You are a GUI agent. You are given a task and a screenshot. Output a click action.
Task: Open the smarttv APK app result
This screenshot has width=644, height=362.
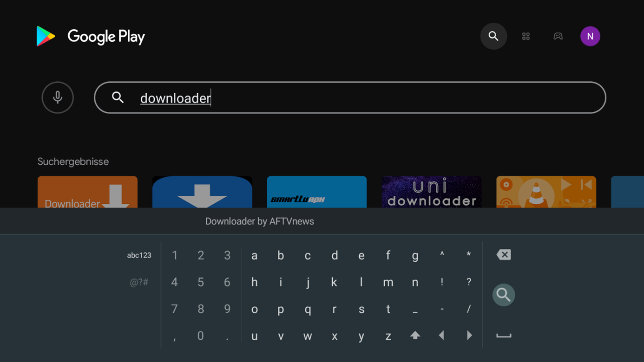click(316, 192)
